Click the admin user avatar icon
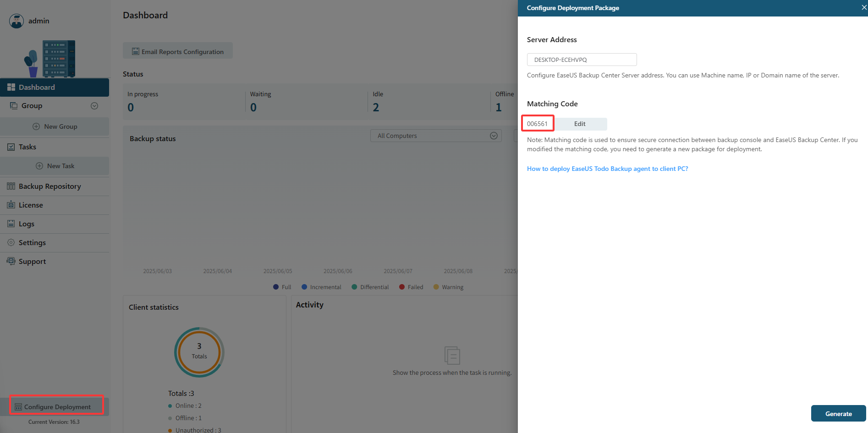 [x=16, y=21]
